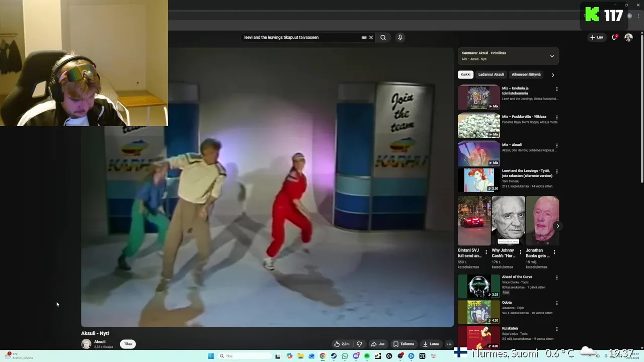Open Kuiskaten by Saija Varjus video
644x362 pixels.
(x=479, y=338)
